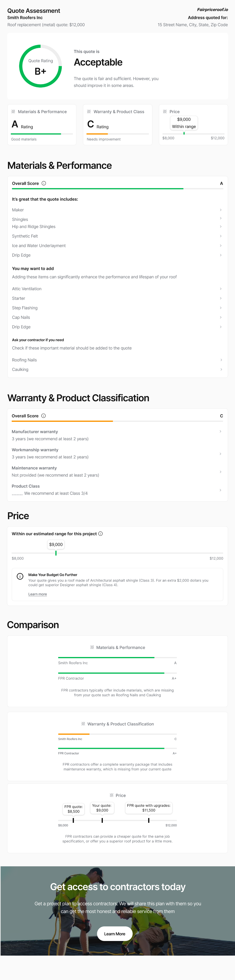Click the FPR quote $8,500 price marker
Image resolution: width=235 pixels, height=980 pixels.
click(73, 820)
